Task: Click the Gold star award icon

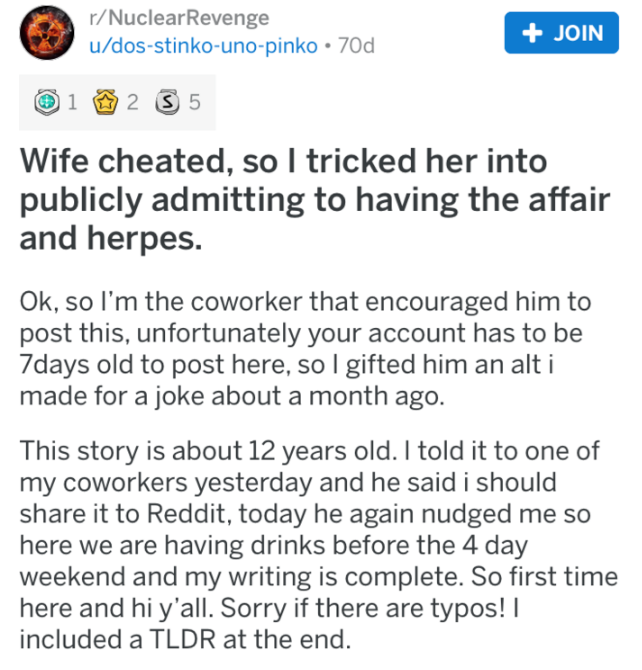Action: [105, 102]
